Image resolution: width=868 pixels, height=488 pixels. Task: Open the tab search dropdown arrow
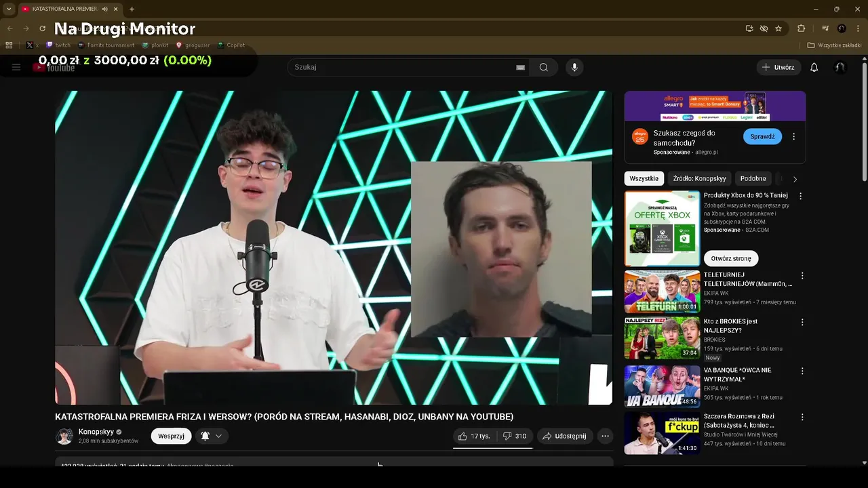(9, 9)
